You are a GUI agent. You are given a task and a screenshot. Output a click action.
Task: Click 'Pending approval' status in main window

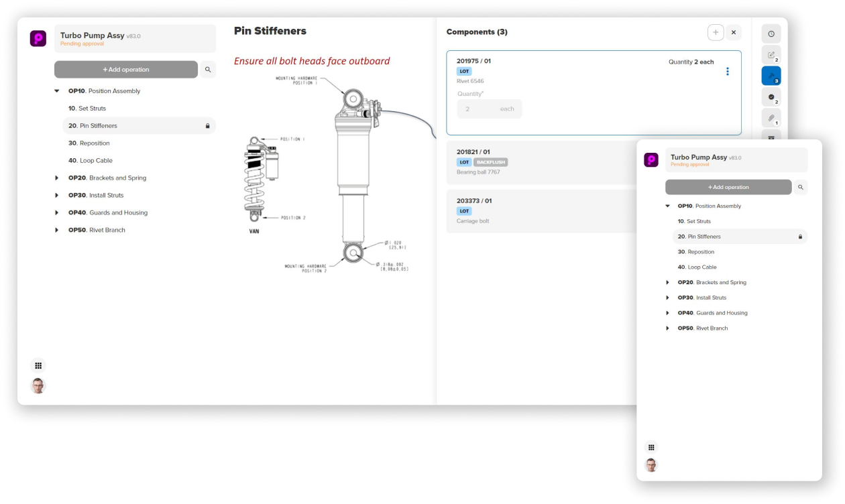tap(82, 44)
